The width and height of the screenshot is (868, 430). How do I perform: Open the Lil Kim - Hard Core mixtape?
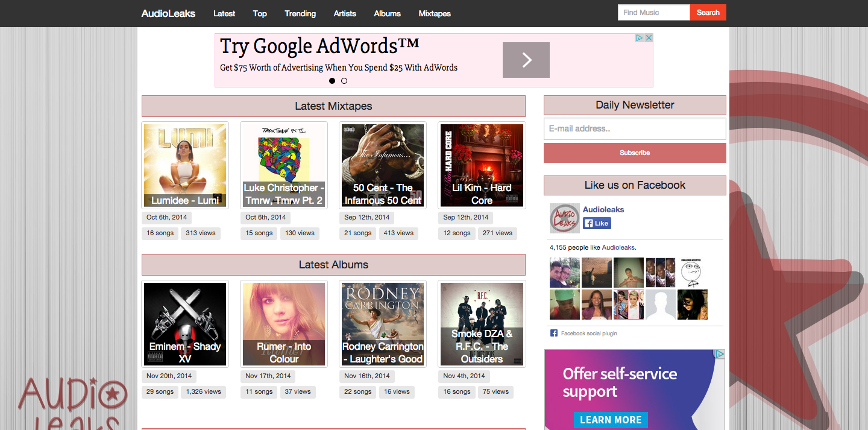tap(482, 165)
